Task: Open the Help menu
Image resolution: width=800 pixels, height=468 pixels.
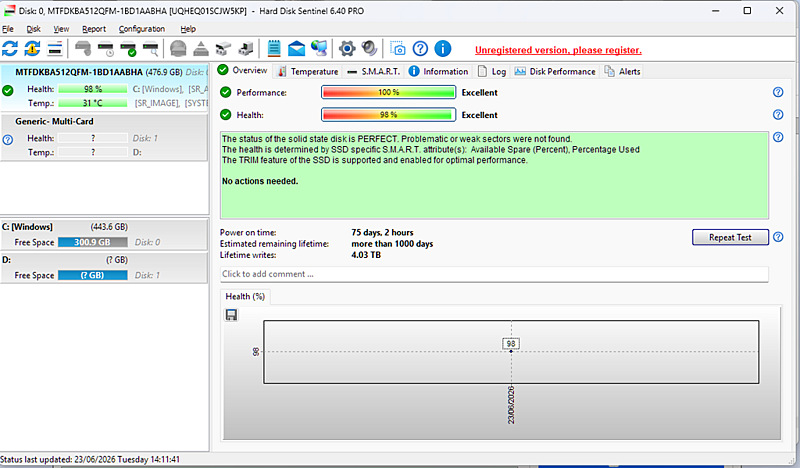Action: click(188, 29)
